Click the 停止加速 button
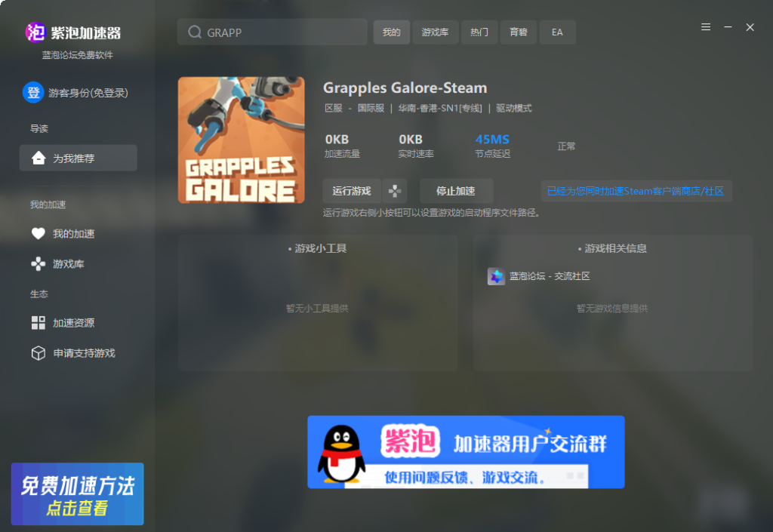The width and height of the screenshot is (773, 532). 456,191
